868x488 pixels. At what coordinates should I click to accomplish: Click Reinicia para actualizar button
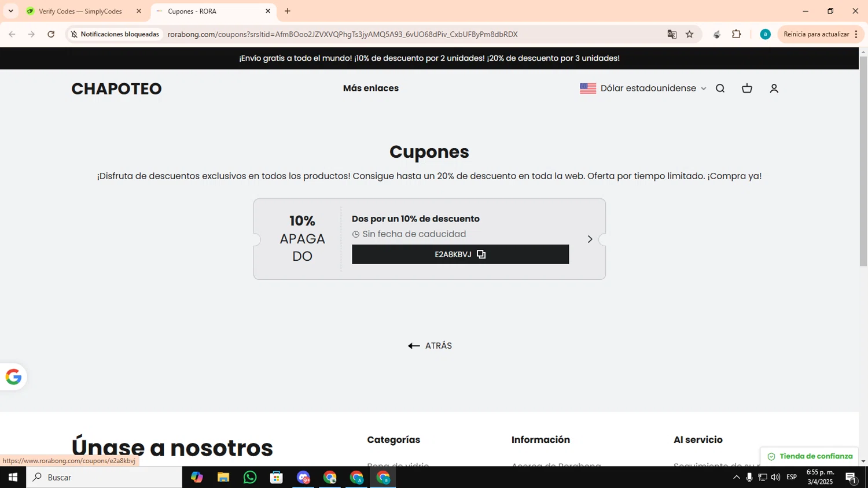(816, 34)
